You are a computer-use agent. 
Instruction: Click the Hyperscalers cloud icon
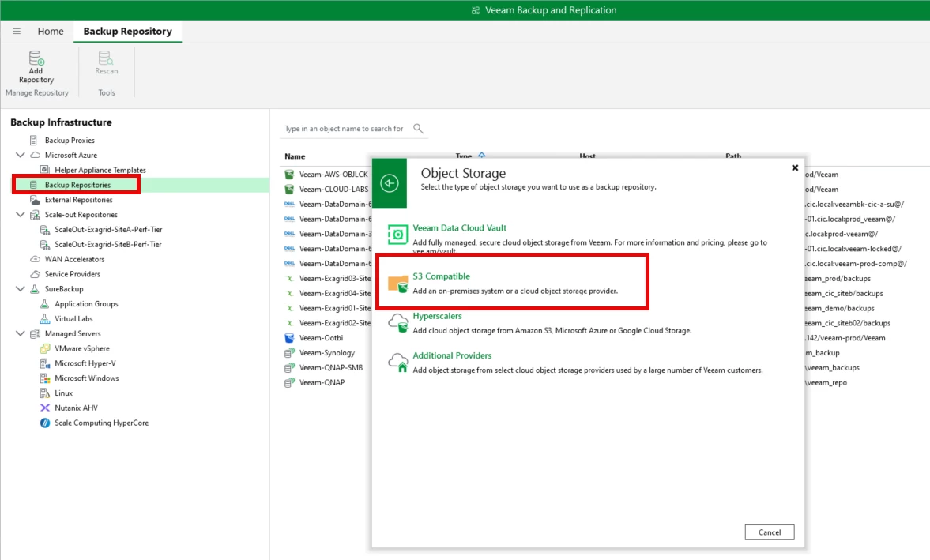click(398, 323)
